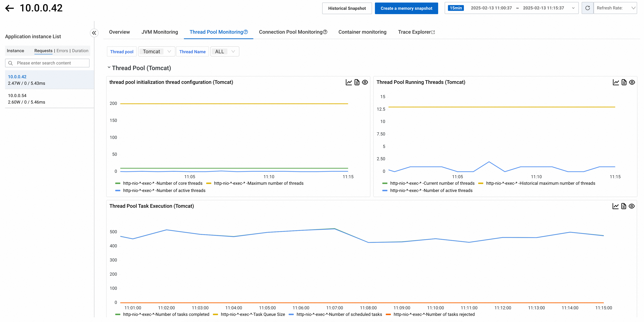Click help icon beside Connection Pool Monitoring
Viewport: 644px width, 322px height.
(325, 32)
